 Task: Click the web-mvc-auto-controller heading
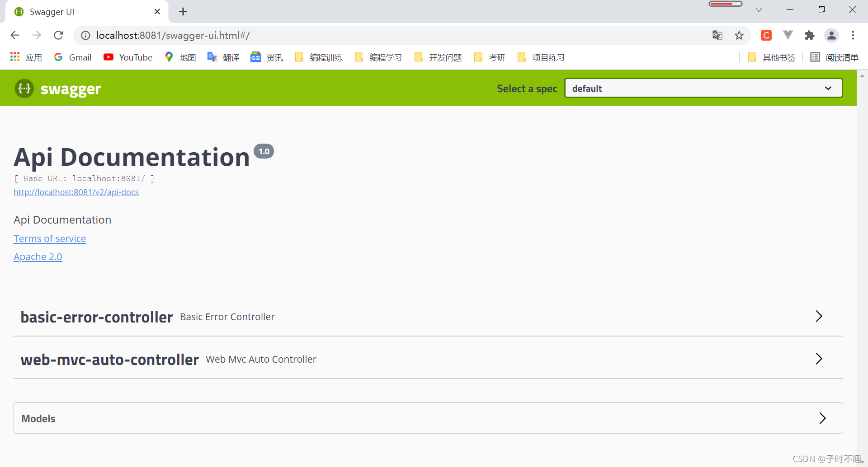click(x=110, y=360)
